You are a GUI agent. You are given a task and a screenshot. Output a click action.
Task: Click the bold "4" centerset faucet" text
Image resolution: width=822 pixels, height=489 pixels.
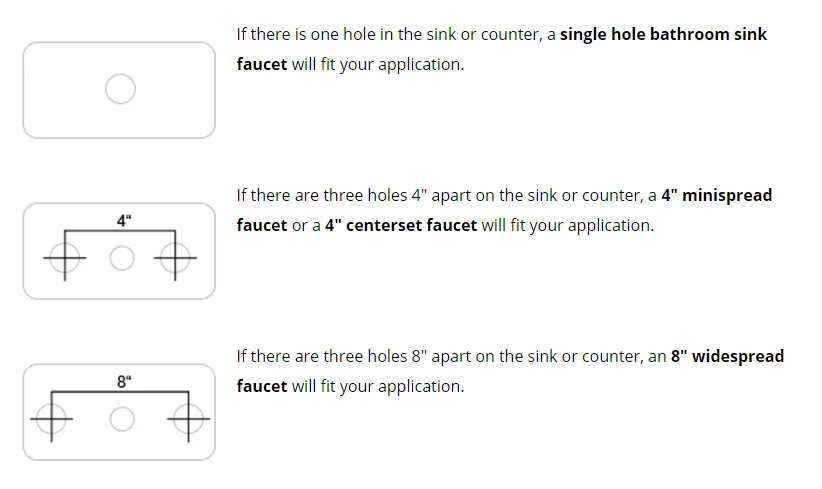[401, 225]
